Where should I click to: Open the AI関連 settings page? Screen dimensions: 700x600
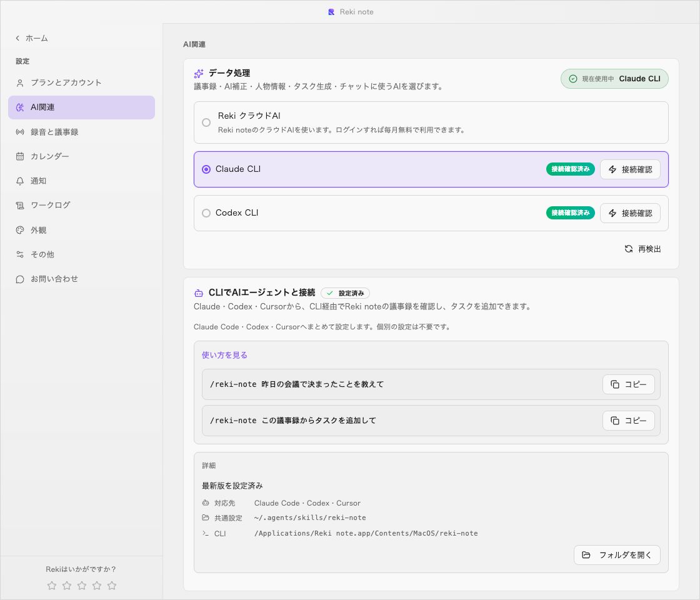[x=81, y=107]
